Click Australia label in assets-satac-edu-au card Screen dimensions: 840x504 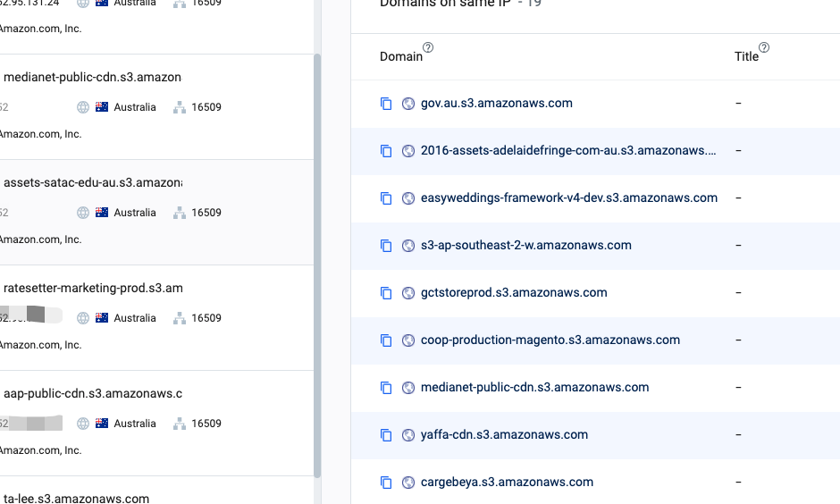point(135,213)
